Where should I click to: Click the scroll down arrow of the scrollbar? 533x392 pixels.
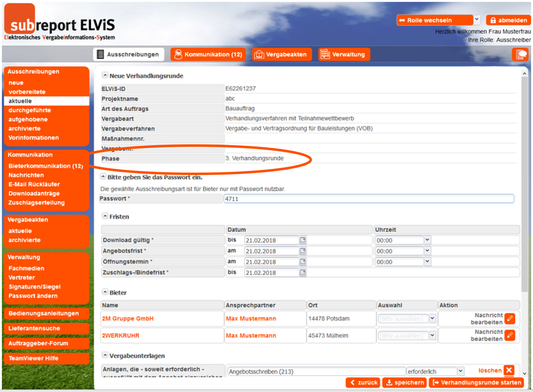[524, 374]
